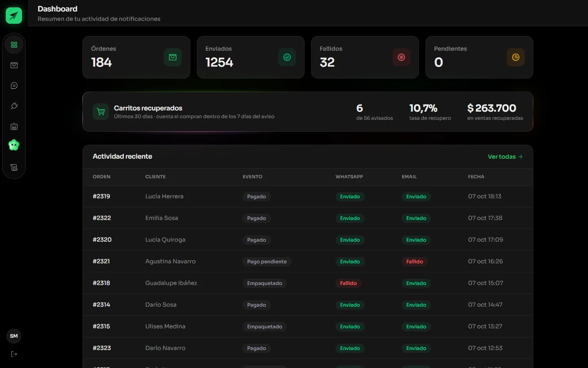Image resolution: width=588 pixels, height=368 pixels.
Task: Click the green mascot icon in the sidebar
Action: click(x=14, y=145)
